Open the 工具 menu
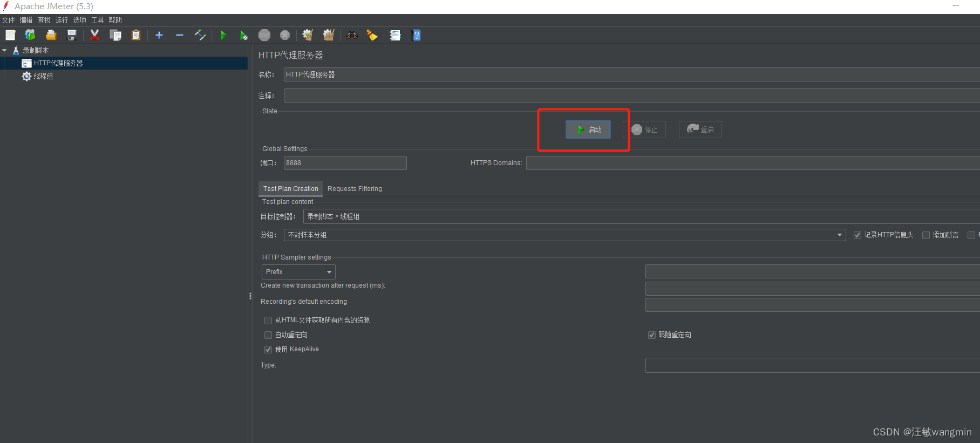 (x=98, y=20)
